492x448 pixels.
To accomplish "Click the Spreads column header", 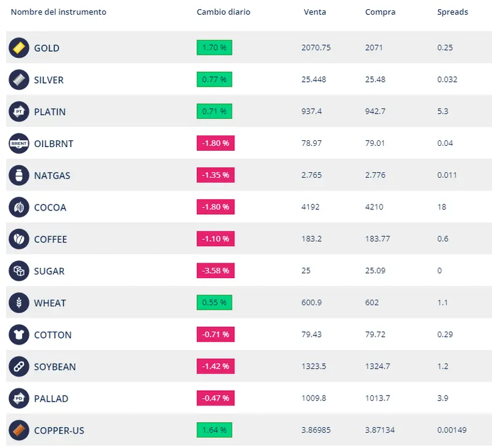I will pyautogui.click(x=452, y=12).
